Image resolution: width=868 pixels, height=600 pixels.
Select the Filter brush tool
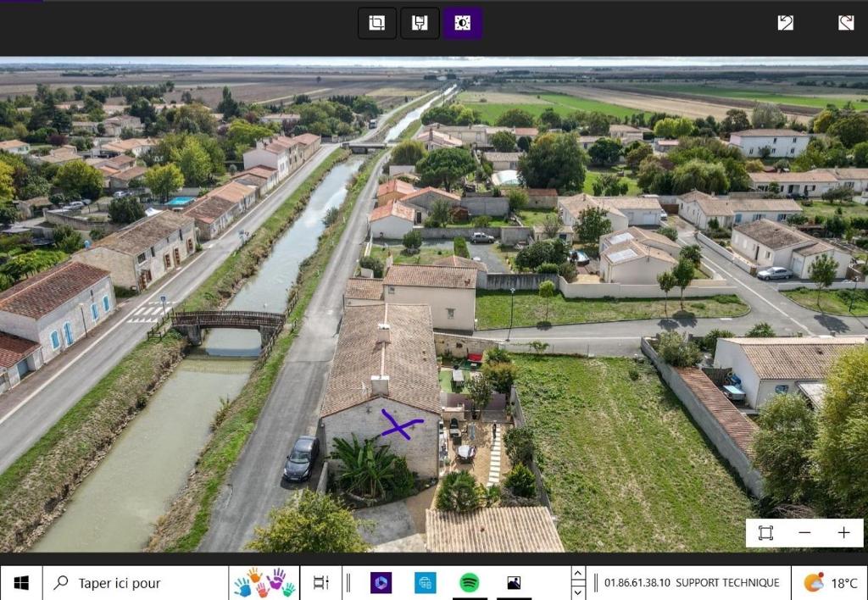pos(420,23)
